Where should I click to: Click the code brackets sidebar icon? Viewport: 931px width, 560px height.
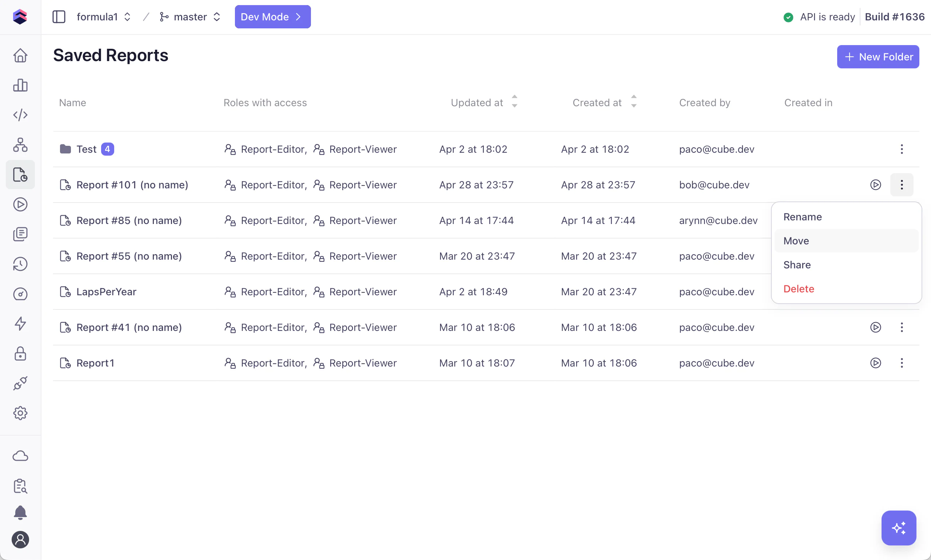20,115
